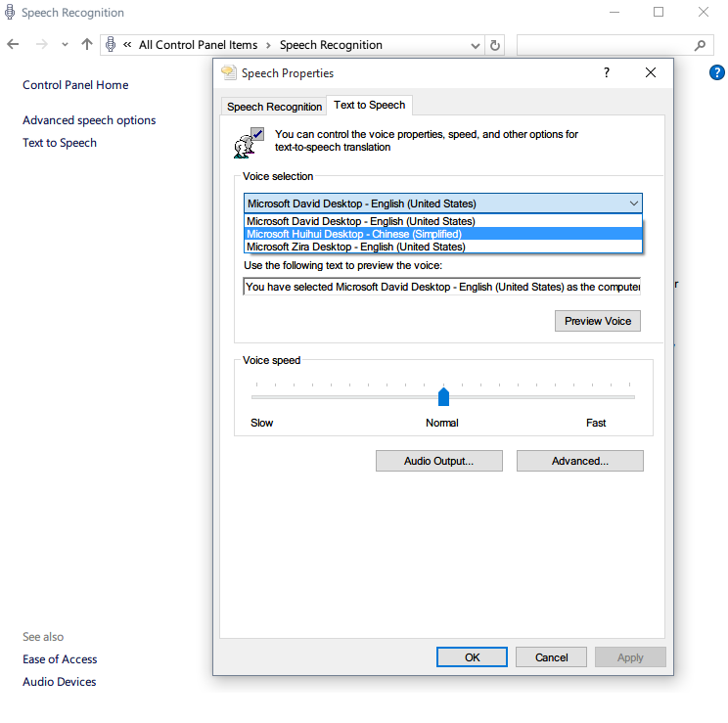Open Audio Output settings
Image resolution: width=728 pixels, height=723 pixels.
[x=438, y=461]
